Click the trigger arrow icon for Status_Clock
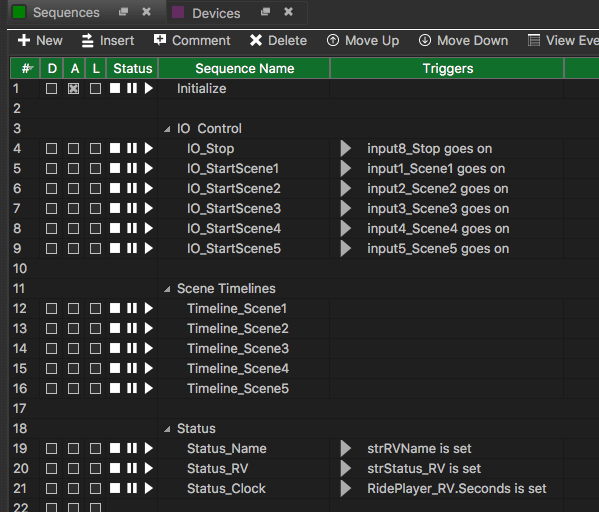599x512 pixels. pos(346,488)
